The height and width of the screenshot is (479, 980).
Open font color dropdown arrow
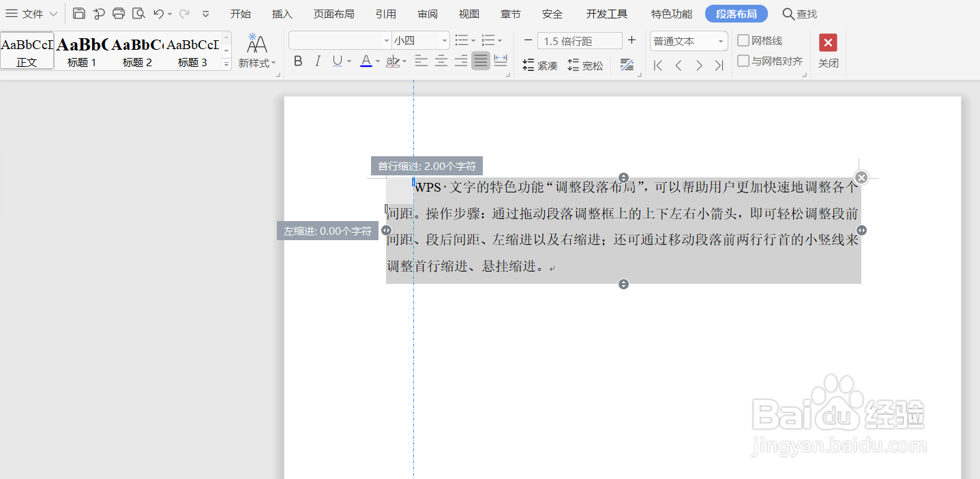click(377, 61)
